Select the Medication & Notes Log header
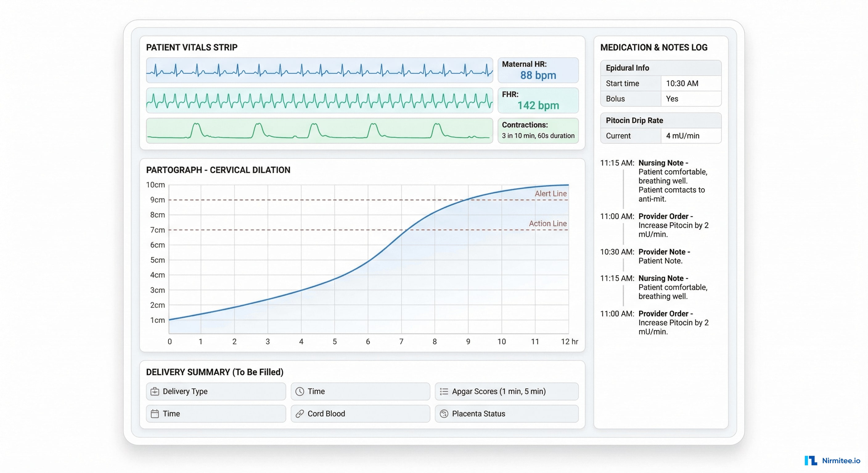Screen dimensions: 868x473 pyautogui.click(x=654, y=47)
